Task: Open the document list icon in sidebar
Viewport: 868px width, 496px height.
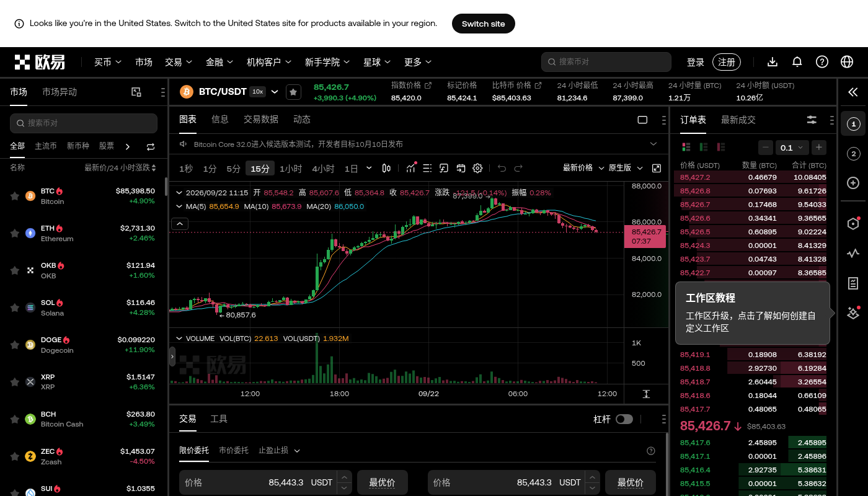Action: coord(853,283)
